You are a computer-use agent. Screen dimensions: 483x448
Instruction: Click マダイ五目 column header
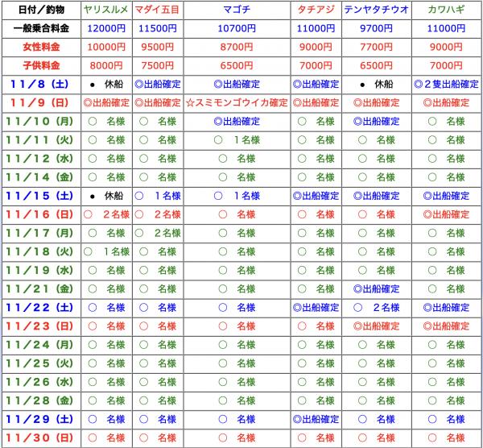[x=158, y=10]
